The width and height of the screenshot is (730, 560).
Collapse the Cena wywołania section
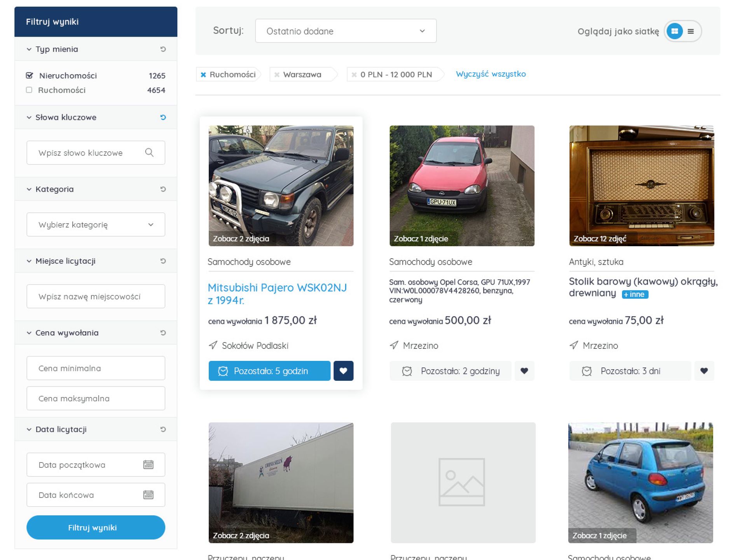point(29,333)
